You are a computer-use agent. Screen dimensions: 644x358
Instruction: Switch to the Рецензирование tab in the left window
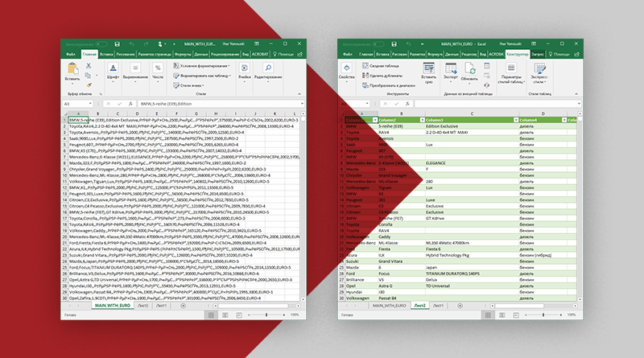coord(225,54)
